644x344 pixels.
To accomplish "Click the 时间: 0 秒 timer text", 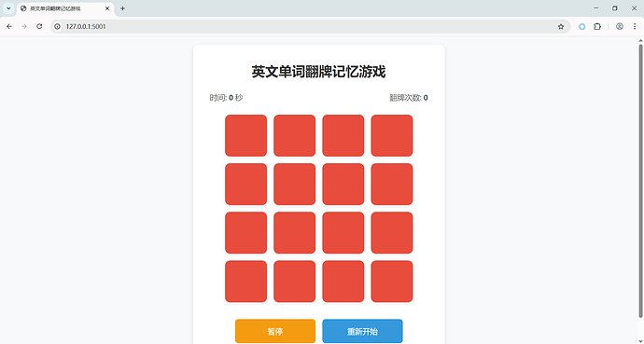I will (x=226, y=98).
